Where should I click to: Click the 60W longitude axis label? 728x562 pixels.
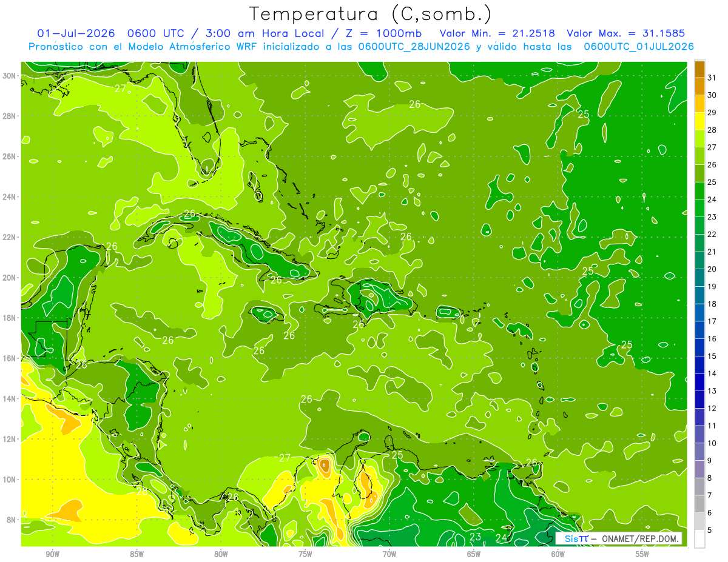click(558, 554)
